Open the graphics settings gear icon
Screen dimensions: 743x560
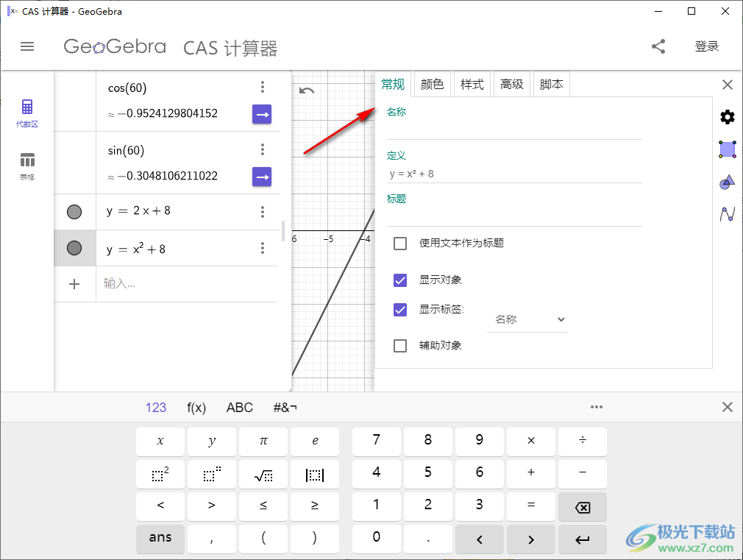coord(727,116)
